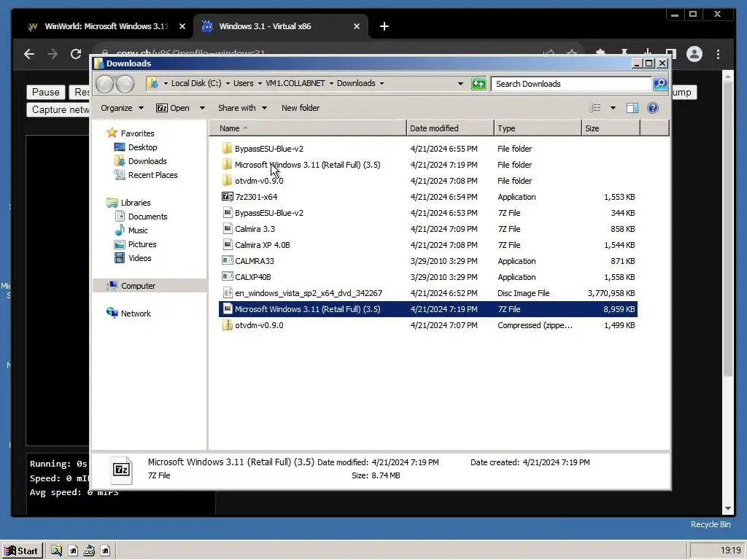Expand the view options dropdown arrow
The width and height of the screenshot is (747, 560).
click(x=613, y=108)
